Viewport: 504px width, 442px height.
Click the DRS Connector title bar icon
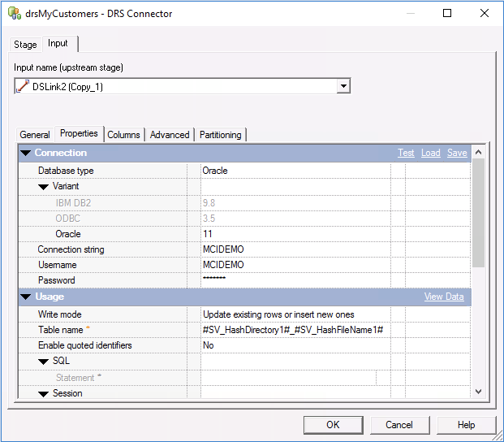click(x=14, y=13)
